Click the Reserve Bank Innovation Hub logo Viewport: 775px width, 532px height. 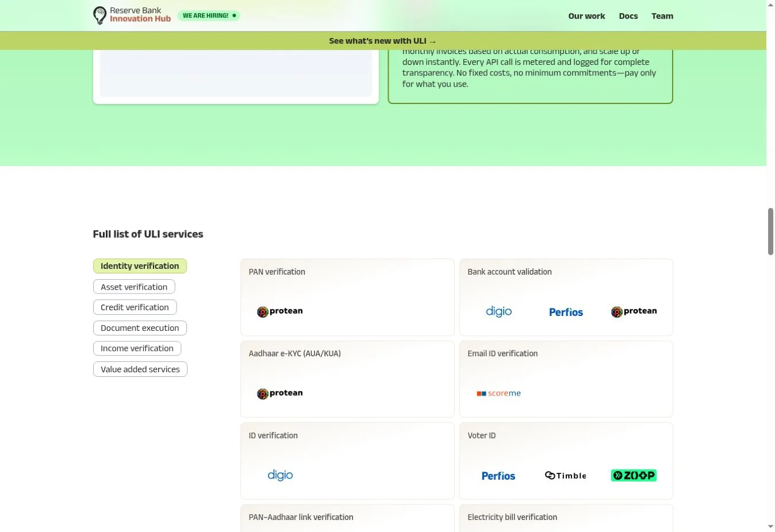point(132,15)
